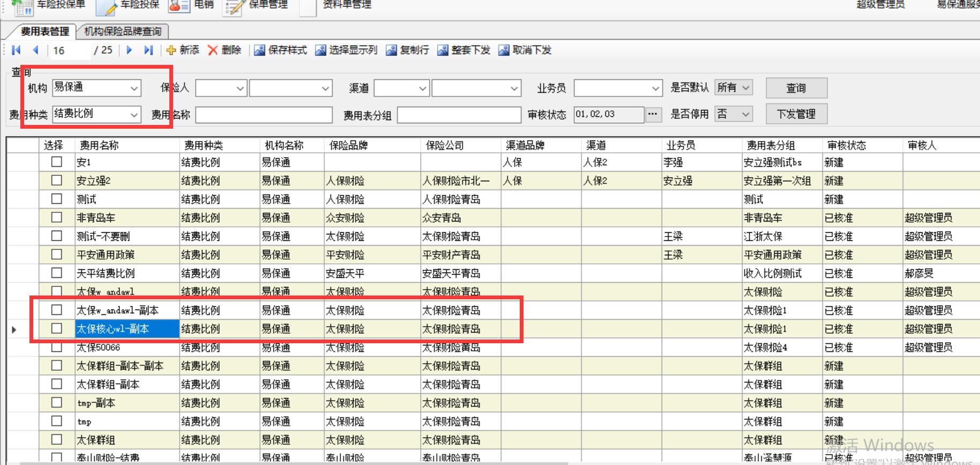
Task: Click the 复制行 copy row icon
Action: click(x=391, y=50)
